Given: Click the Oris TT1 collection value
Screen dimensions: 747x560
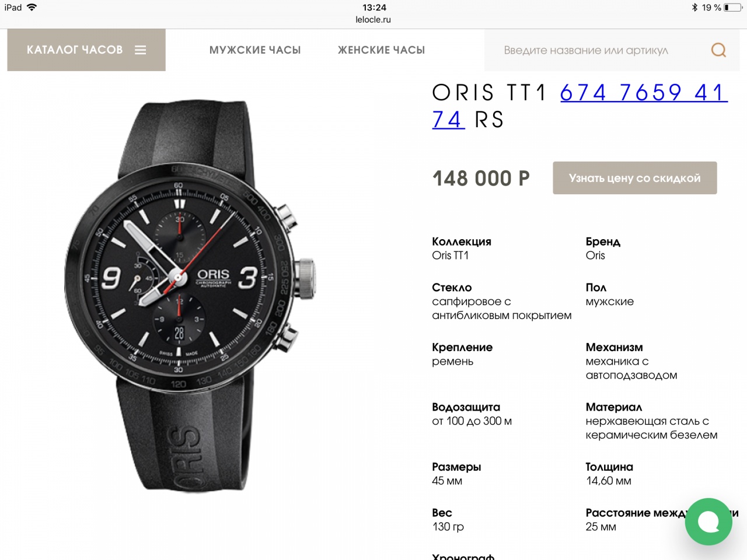Looking at the screenshot, I should tap(450, 256).
